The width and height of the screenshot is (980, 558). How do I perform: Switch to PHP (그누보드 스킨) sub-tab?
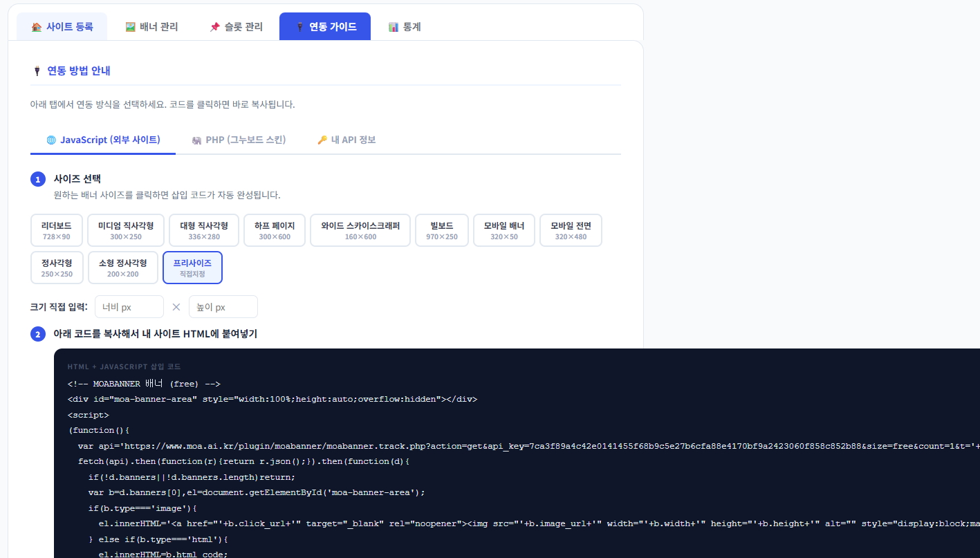[x=239, y=140]
